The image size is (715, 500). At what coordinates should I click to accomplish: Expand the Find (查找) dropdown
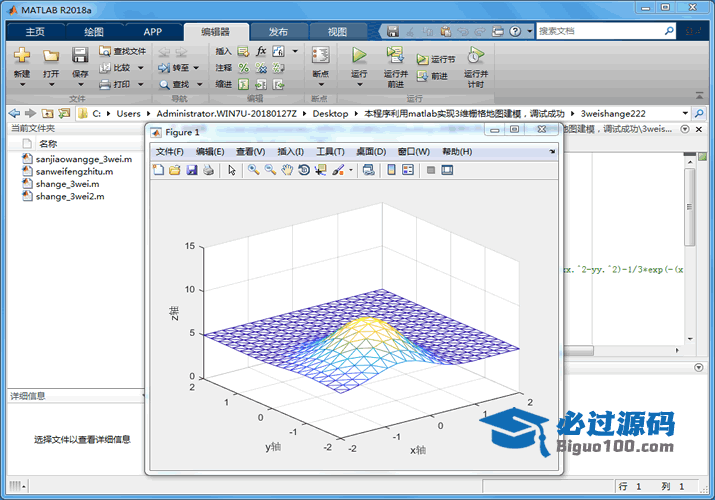(199, 84)
